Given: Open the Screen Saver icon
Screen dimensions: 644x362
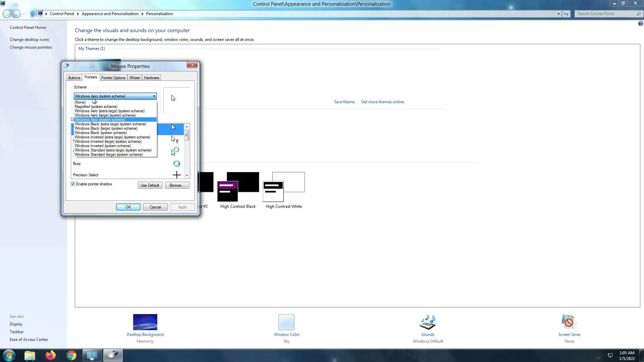Looking at the screenshot, I should (569, 322).
